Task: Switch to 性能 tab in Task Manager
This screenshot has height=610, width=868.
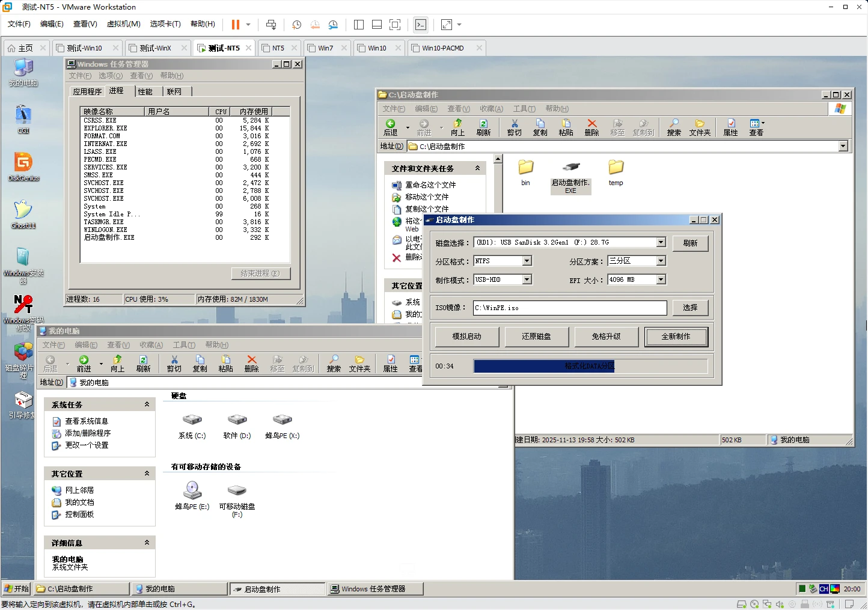Action: coord(145,91)
